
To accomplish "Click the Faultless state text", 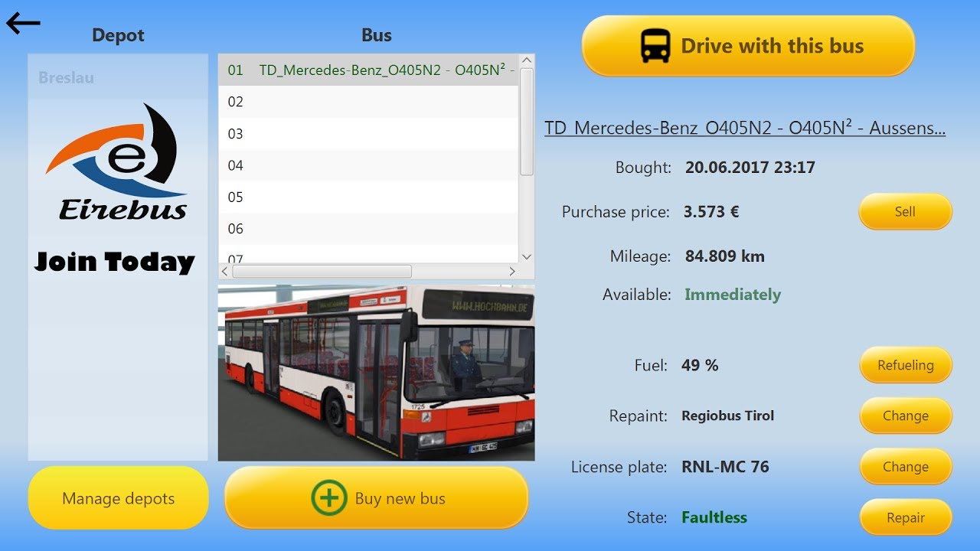I will (x=714, y=517).
